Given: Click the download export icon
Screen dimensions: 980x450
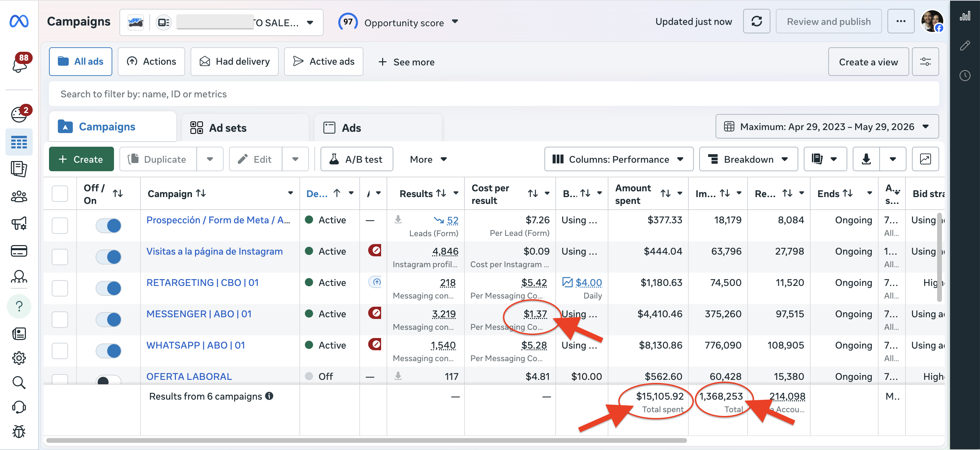Looking at the screenshot, I should (x=866, y=159).
